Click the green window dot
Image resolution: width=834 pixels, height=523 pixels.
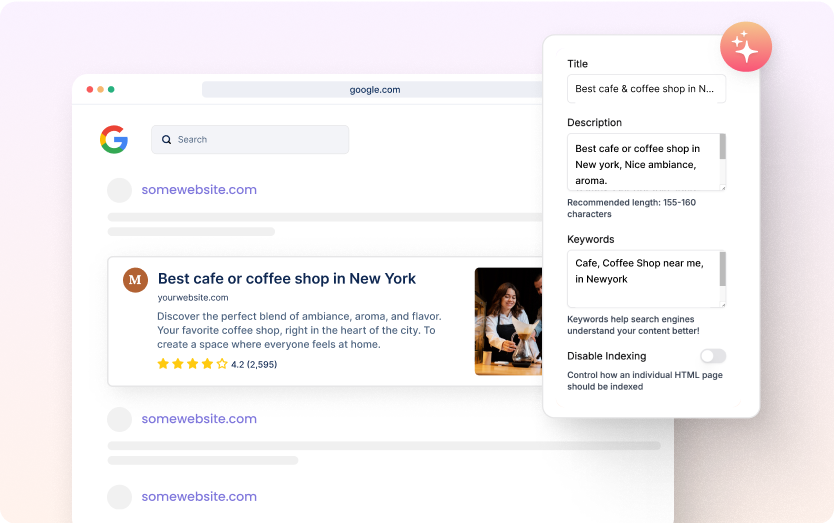[x=111, y=89]
